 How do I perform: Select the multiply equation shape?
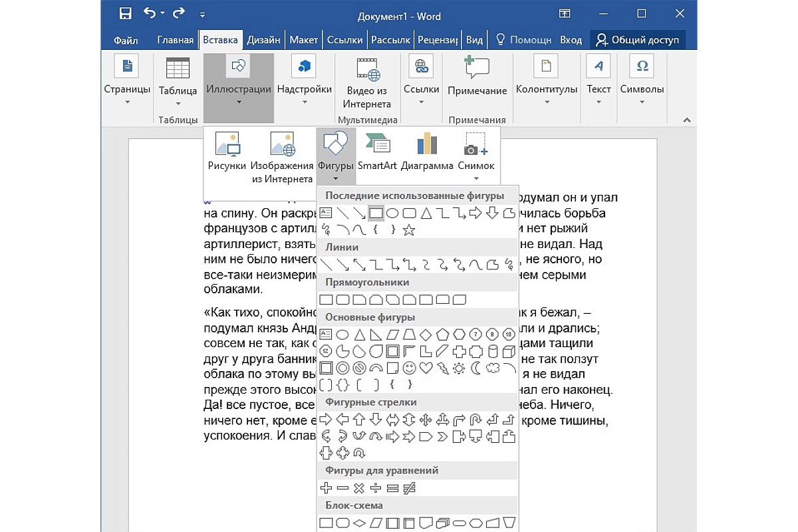[359, 488]
